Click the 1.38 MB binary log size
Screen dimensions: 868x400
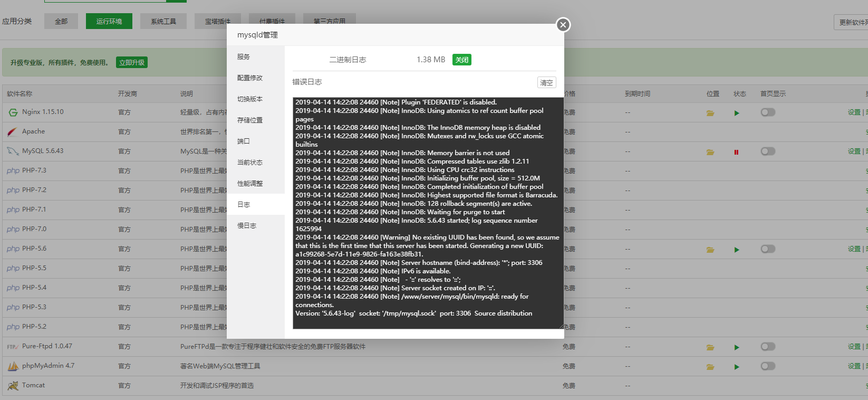click(431, 60)
